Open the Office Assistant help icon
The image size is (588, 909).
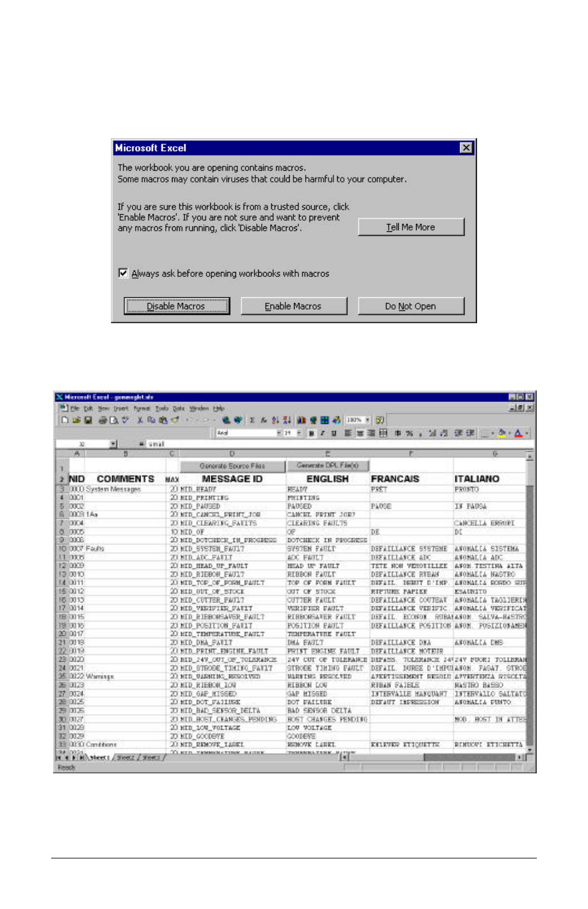pyautogui.click(x=380, y=420)
